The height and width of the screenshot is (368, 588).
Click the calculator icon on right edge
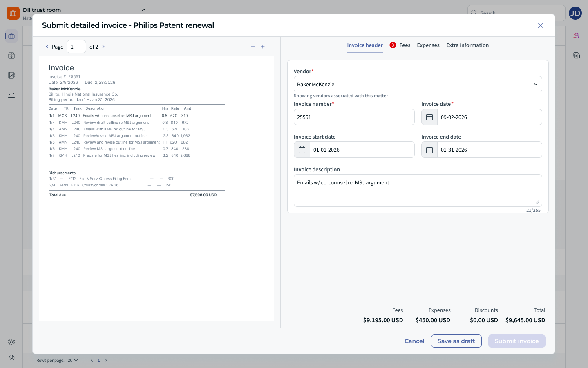click(577, 56)
